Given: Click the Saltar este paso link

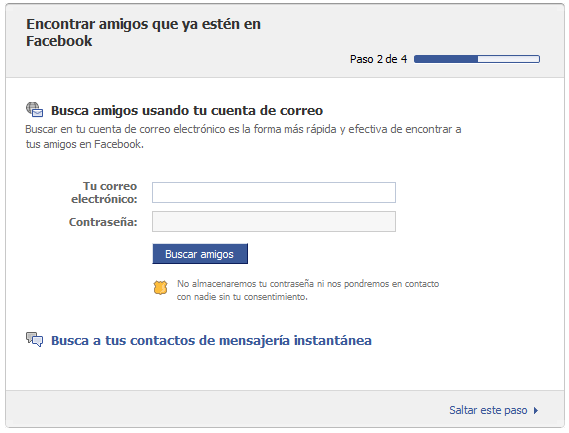Looking at the screenshot, I should (488, 410).
